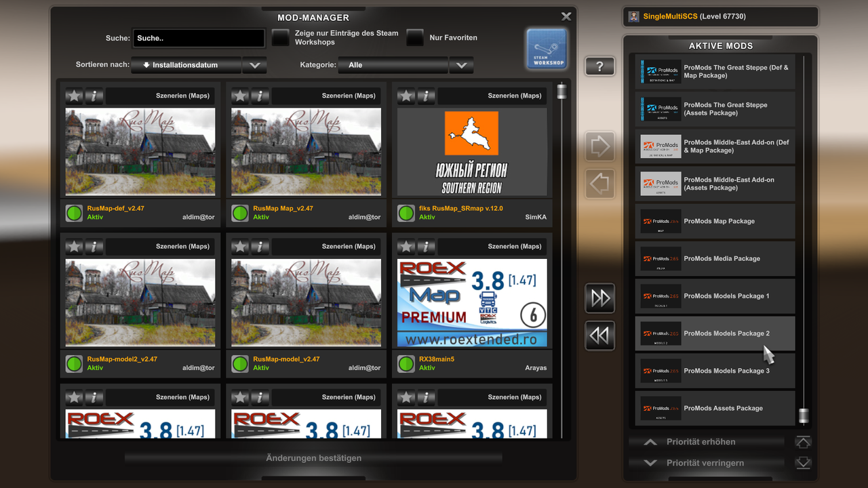Click the SingleMultiSCS profile avatar
This screenshot has width=868, height=488.
tap(633, 16)
